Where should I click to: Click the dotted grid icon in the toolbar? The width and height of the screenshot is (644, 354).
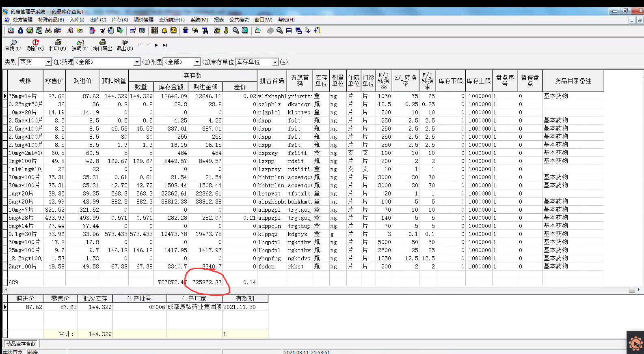tap(155, 30)
